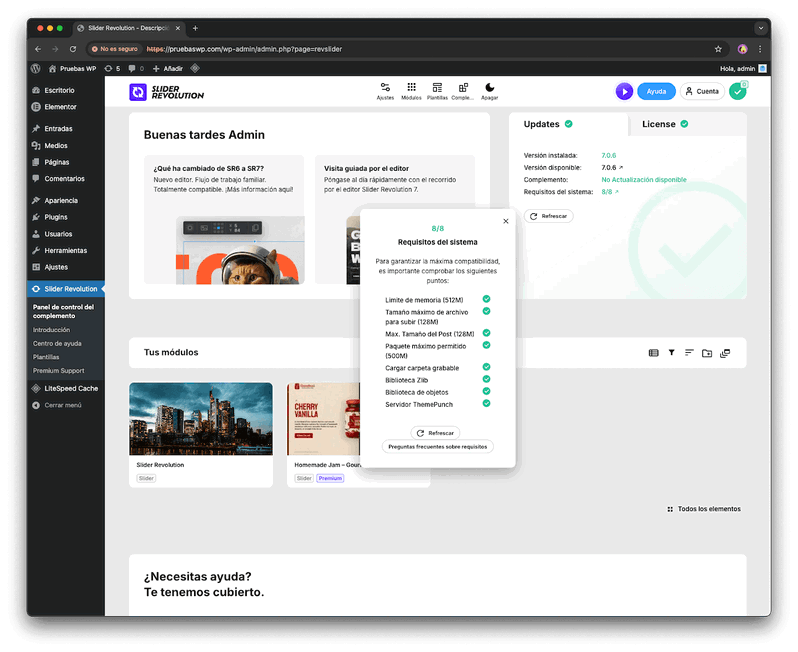Open Elementor in sidebar

(x=60, y=107)
